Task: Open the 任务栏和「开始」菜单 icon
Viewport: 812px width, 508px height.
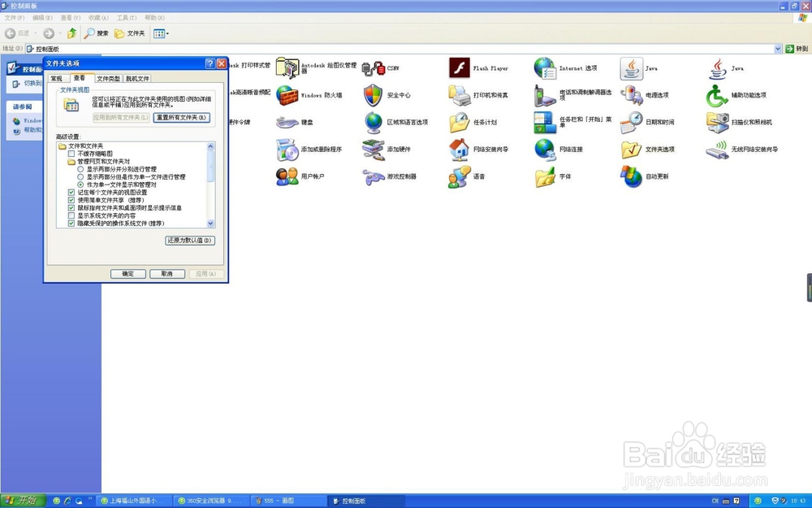Action: [x=545, y=123]
